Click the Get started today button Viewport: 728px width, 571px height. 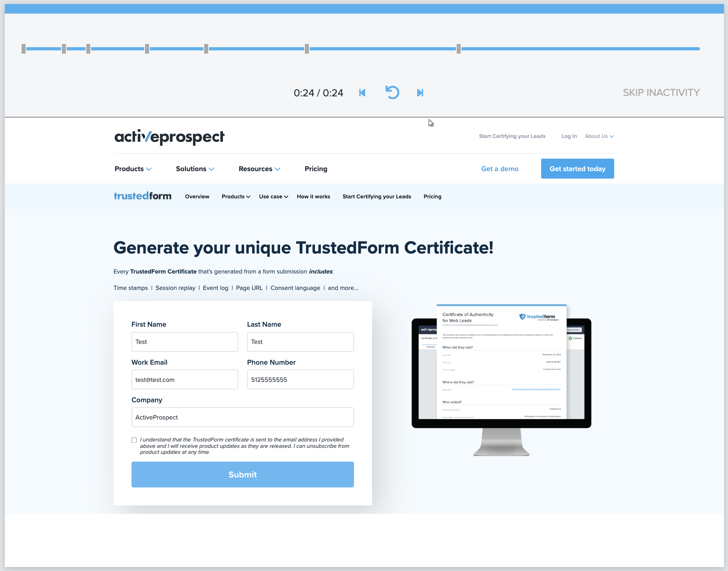577,169
